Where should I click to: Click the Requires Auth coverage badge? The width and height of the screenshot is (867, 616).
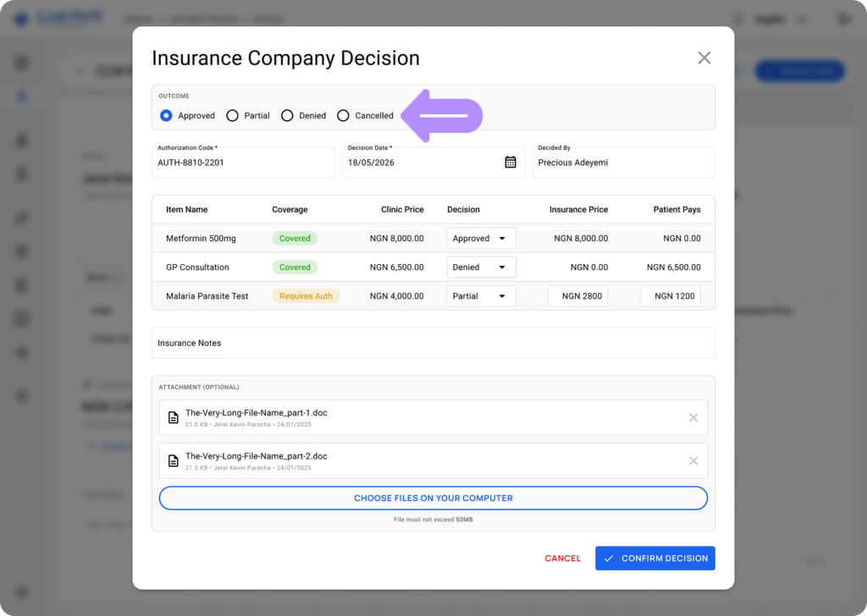(306, 295)
